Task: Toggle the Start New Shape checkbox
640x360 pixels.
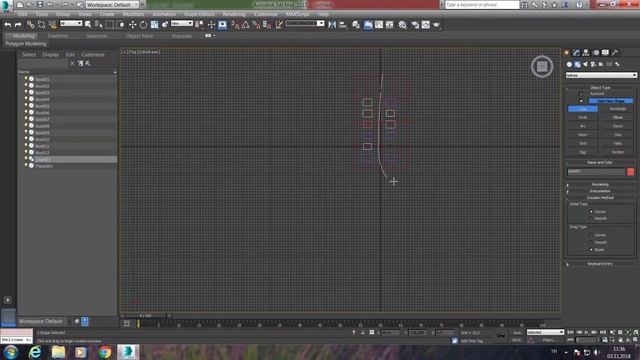Action: [581, 101]
